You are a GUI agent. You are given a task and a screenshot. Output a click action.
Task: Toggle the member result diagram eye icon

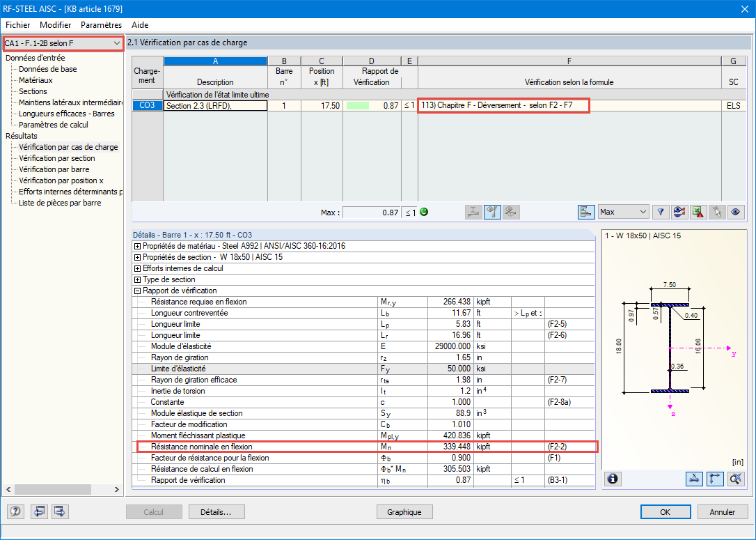point(492,212)
